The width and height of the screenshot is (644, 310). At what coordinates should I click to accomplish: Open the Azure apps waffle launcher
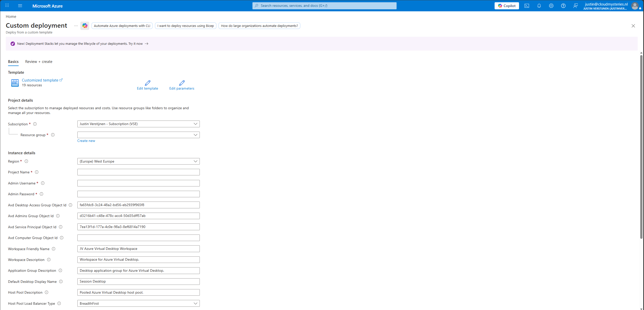tap(7, 6)
